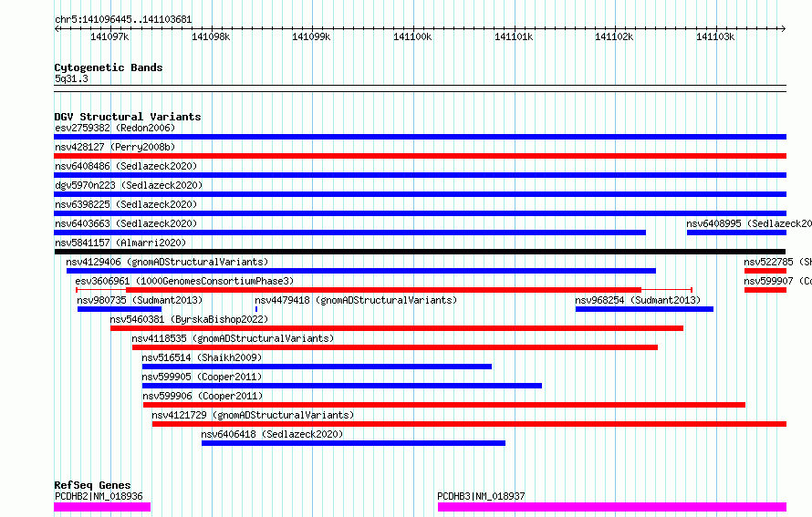The width and height of the screenshot is (812, 517).
Task: Select the tiny blue marker under nsv4479418
Action: click(x=255, y=309)
